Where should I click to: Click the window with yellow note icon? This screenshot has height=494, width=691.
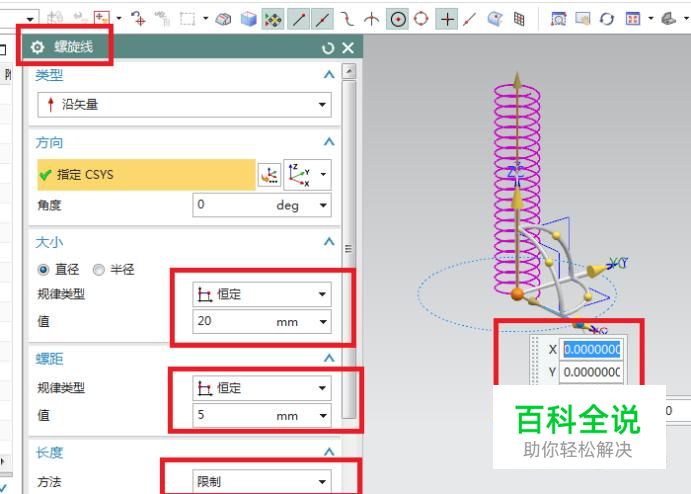583,19
